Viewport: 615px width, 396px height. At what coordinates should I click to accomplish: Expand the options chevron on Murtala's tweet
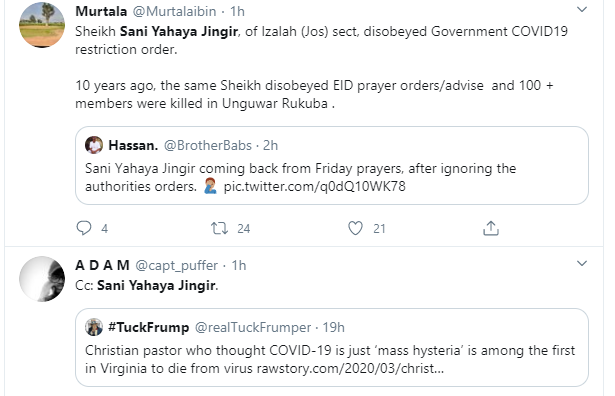[x=582, y=9]
